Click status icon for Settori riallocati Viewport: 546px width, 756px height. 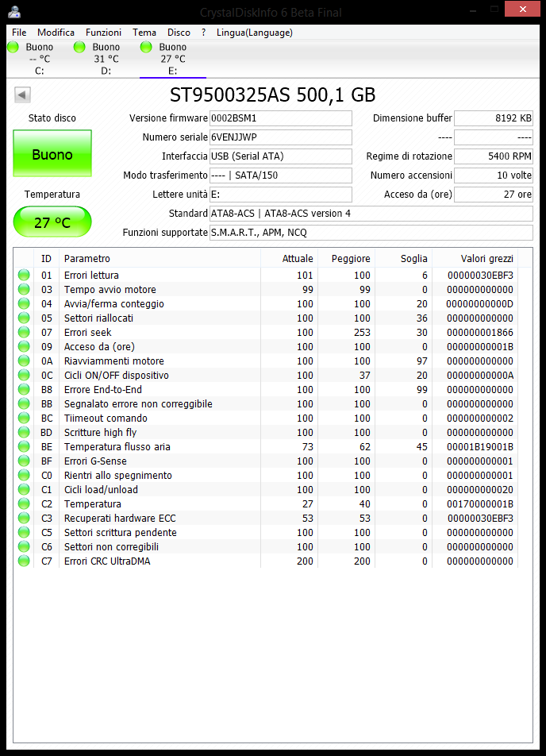click(x=24, y=318)
